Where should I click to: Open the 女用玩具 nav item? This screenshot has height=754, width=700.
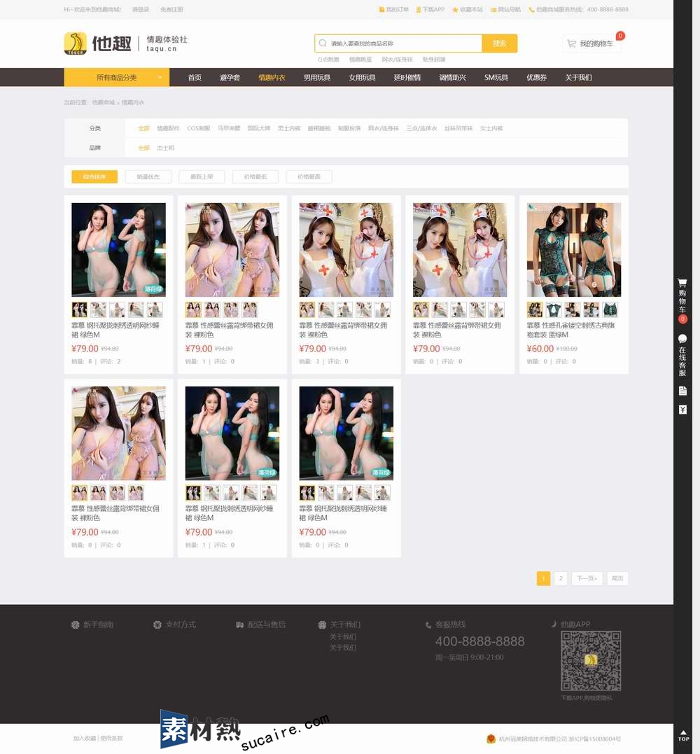362,78
